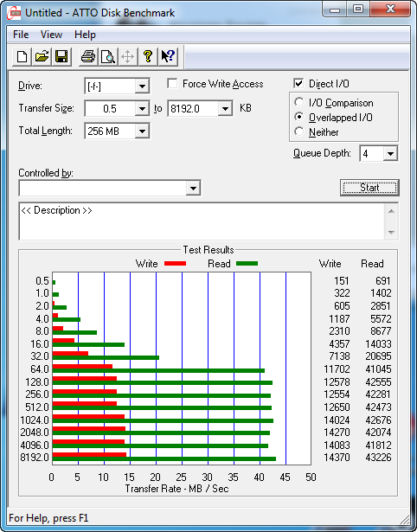Open the File menu
The height and width of the screenshot is (532, 417).
(21, 35)
